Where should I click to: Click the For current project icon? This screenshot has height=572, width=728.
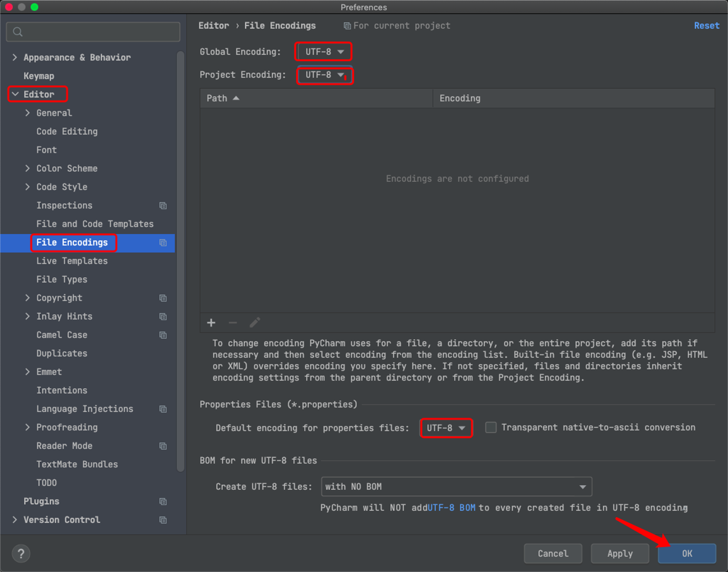347,26
